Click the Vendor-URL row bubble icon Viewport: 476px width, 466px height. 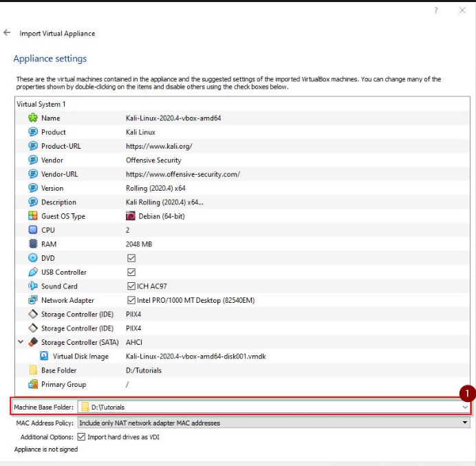tap(33, 173)
